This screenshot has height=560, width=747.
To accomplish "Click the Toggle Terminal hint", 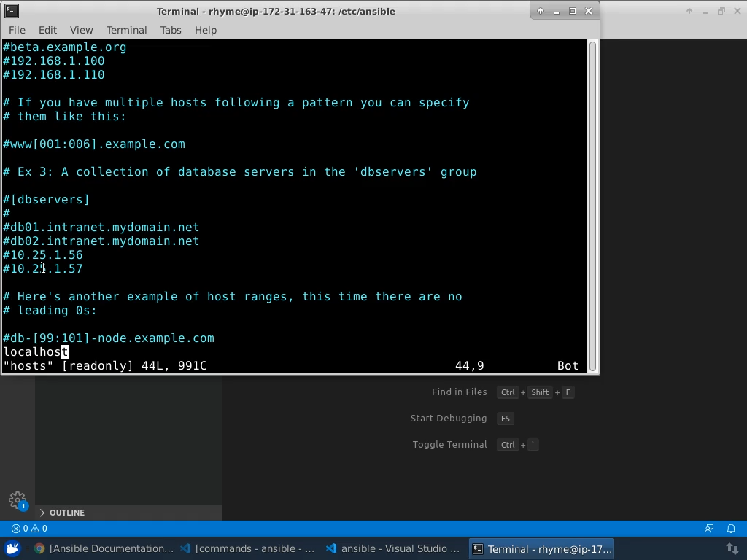I will 449,444.
